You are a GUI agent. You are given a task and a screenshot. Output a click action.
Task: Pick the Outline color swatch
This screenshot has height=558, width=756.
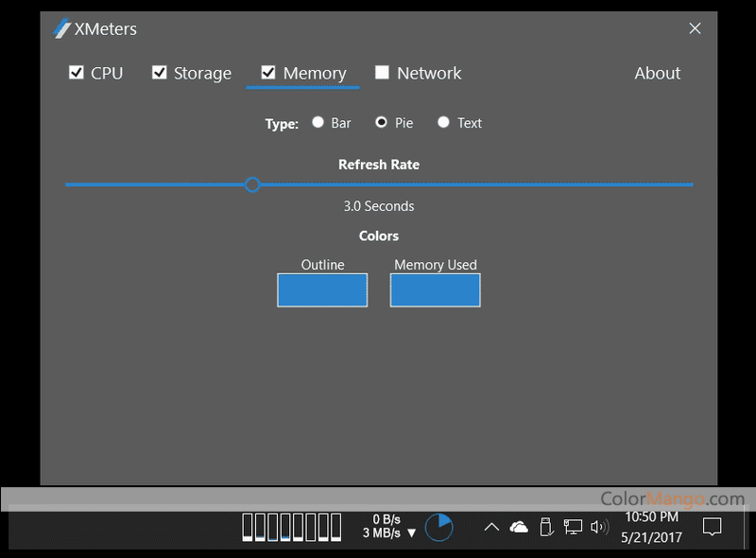(x=322, y=290)
